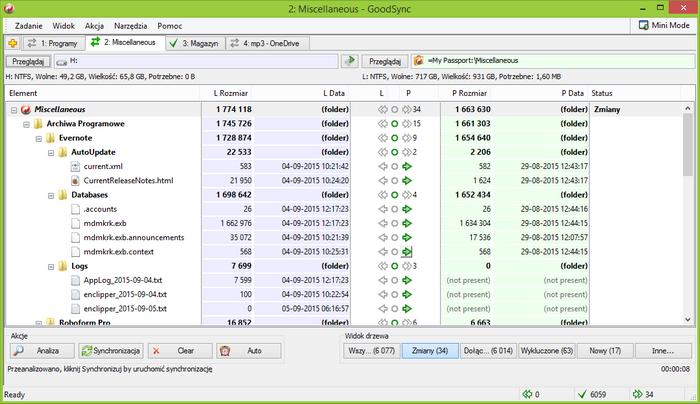This screenshot has height=404, width=700.
Task: Click the Mini Mode icon button
Action: pos(643,25)
